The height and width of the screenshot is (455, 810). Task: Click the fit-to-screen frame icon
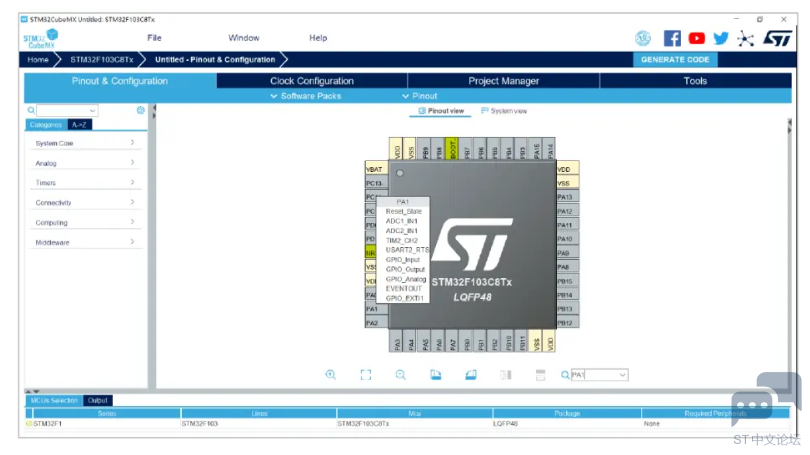(x=366, y=375)
